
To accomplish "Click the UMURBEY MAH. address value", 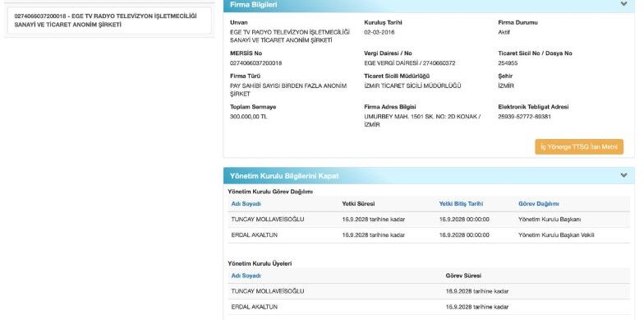I will click(x=422, y=121).
